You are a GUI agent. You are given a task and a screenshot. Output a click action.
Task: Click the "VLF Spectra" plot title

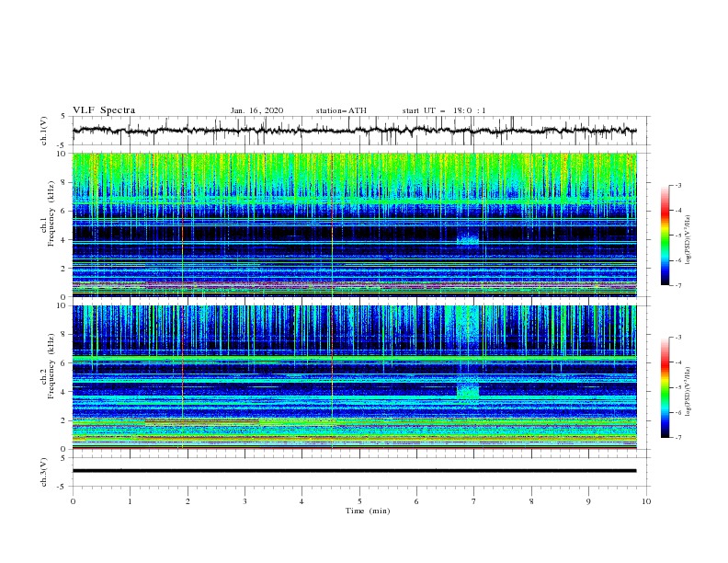point(104,110)
